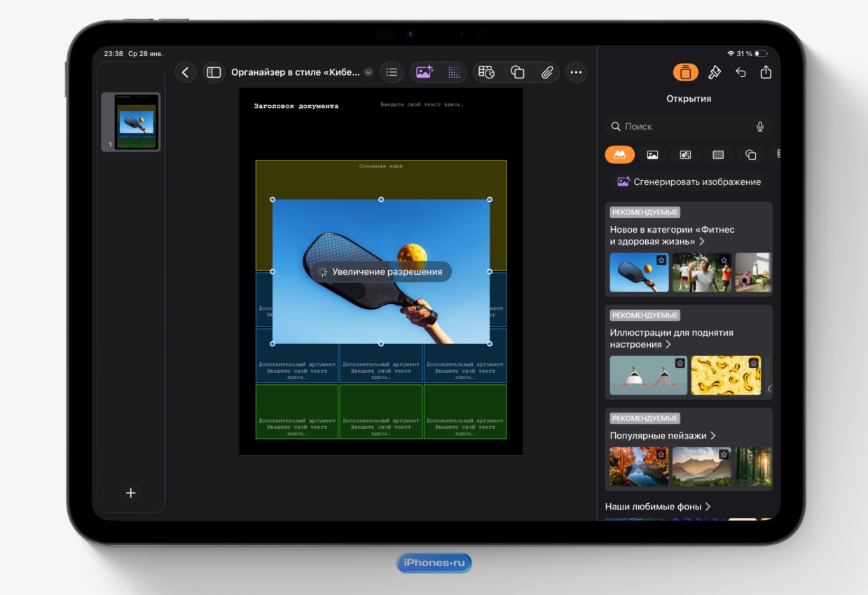Click the Сгенерировать изображение button
The width and height of the screenshot is (868, 595).
point(689,182)
